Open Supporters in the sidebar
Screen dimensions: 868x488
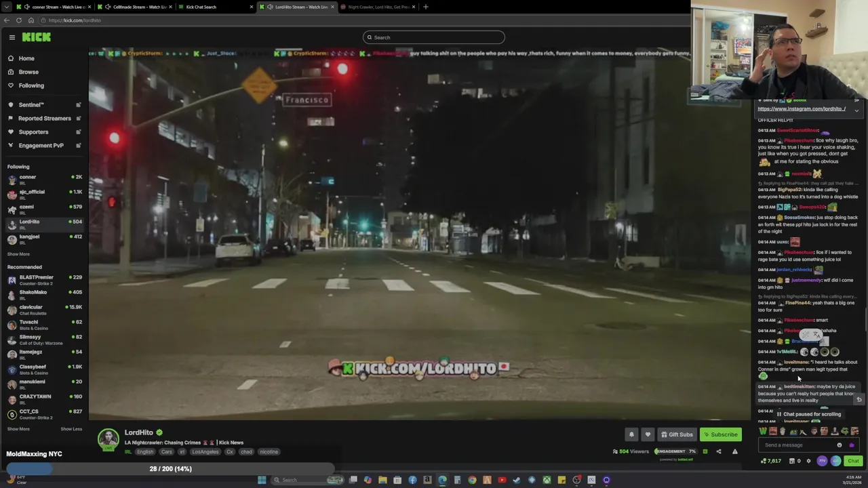pos(33,132)
